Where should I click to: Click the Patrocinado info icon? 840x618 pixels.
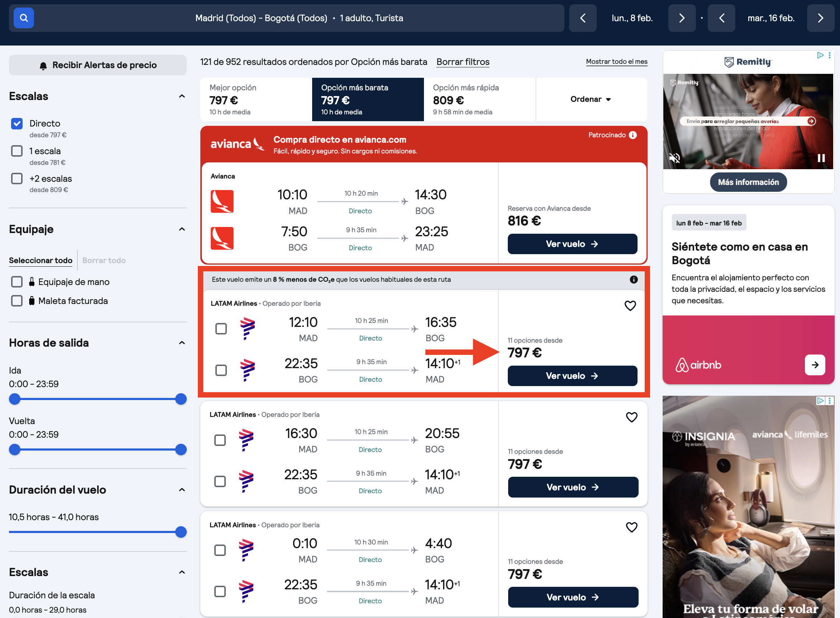[x=633, y=135]
